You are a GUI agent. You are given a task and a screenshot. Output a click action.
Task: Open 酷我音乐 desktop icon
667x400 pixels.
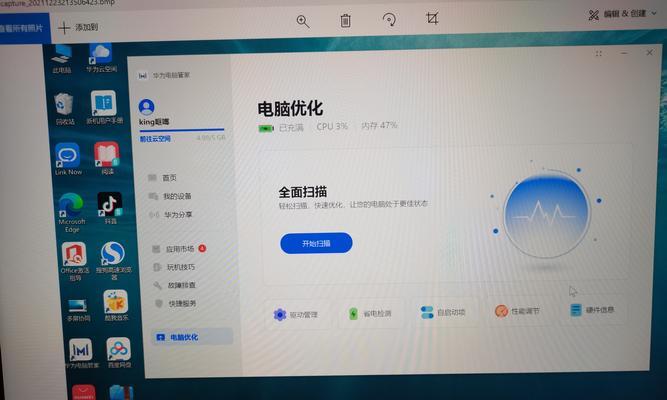pyautogui.click(x=116, y=305)
